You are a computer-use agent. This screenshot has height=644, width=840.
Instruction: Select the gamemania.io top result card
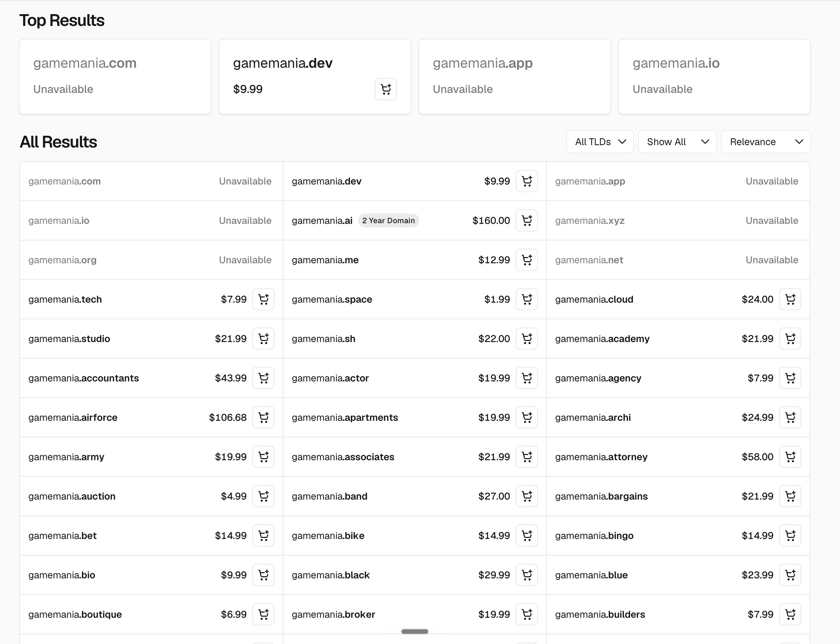714,77
